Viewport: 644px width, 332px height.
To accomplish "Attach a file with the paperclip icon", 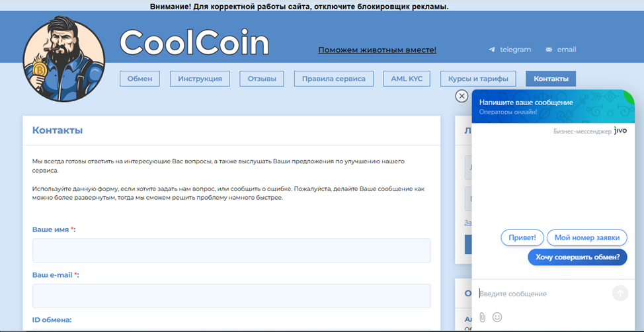I will point(483,317).
